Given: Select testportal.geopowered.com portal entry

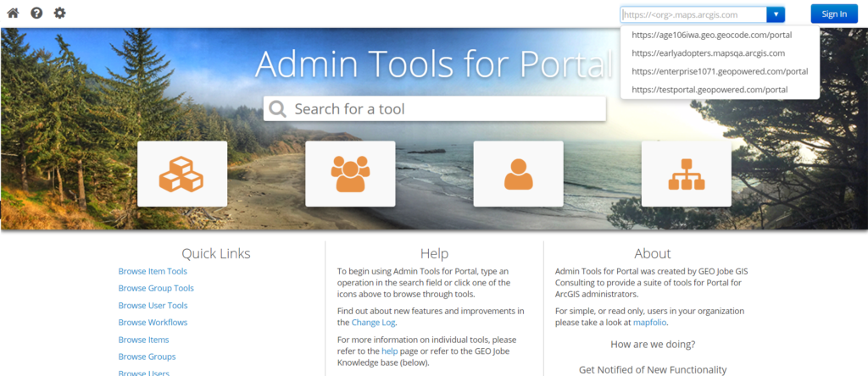Looking at the screenshot, I should click(709, 89).
